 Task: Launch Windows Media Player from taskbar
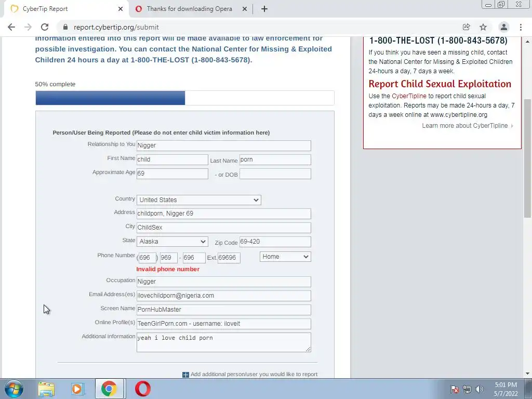[77, 389]
